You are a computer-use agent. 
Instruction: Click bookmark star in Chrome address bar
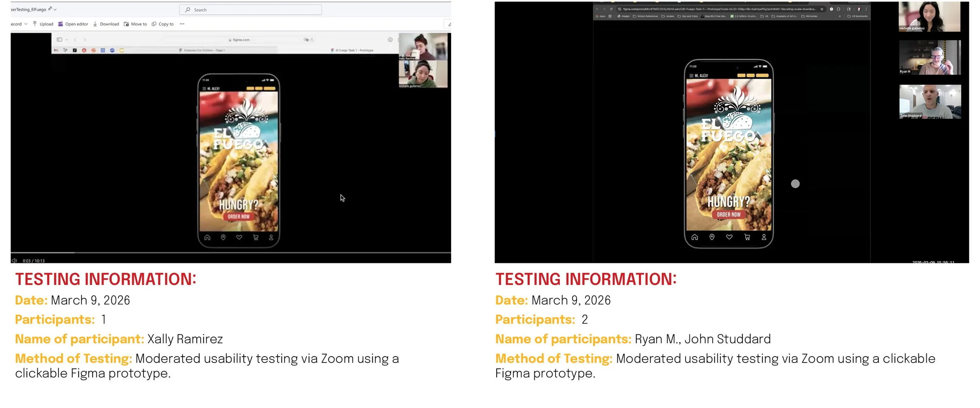(822, 9)
